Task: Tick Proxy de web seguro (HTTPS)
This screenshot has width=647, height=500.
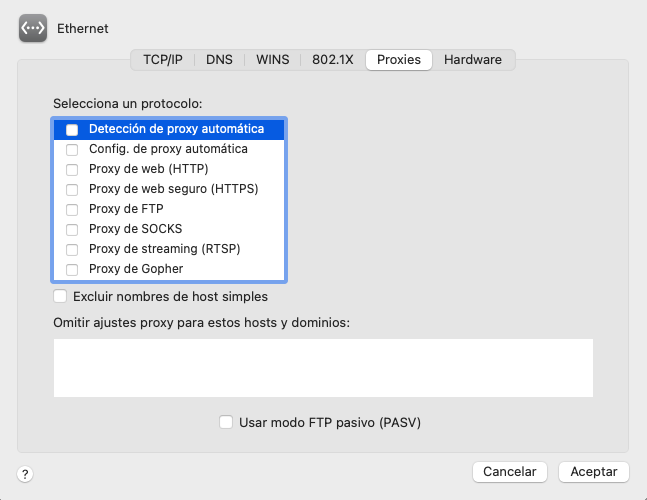Action: (x=72, y=189)
